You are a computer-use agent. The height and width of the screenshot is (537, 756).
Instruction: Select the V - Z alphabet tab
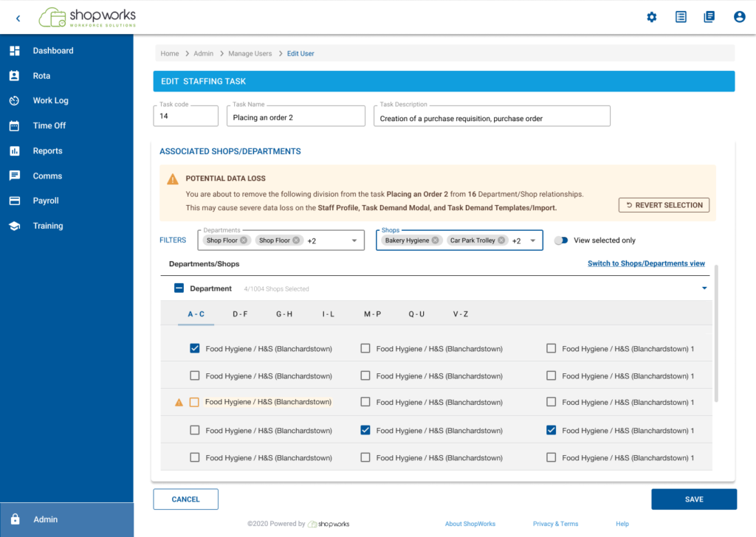(x=461, y=314)
